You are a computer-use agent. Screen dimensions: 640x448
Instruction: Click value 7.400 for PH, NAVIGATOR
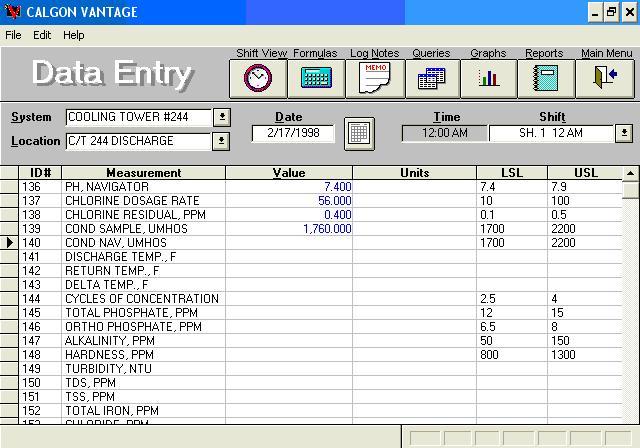point(289,187)
